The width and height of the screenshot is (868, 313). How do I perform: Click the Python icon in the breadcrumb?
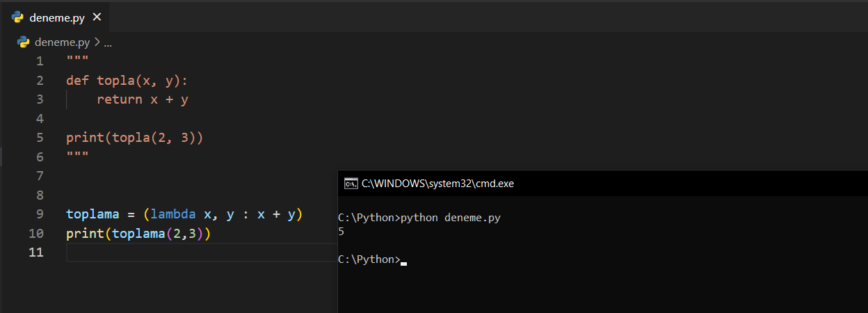(x=23, y=42)
